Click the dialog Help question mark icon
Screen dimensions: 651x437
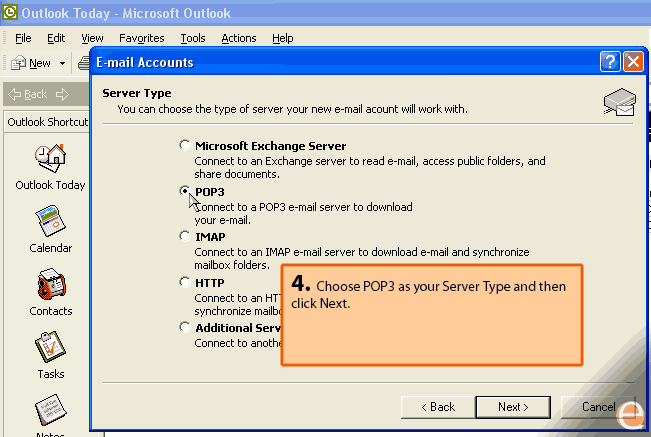[610, 62]
